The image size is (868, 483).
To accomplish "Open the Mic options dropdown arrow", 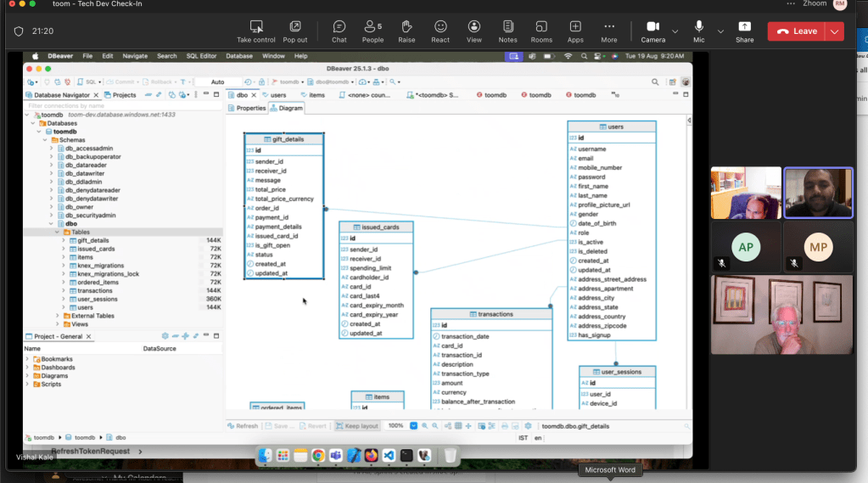I will coord(720,31).
